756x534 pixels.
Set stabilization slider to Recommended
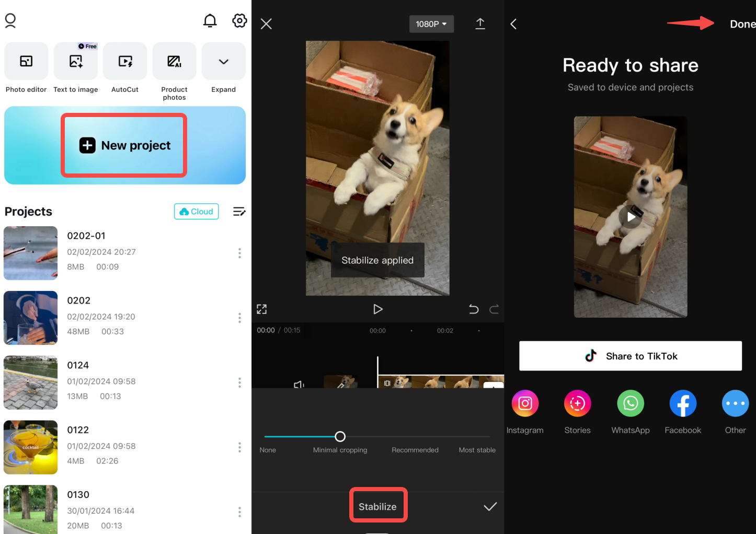point(415,436)
